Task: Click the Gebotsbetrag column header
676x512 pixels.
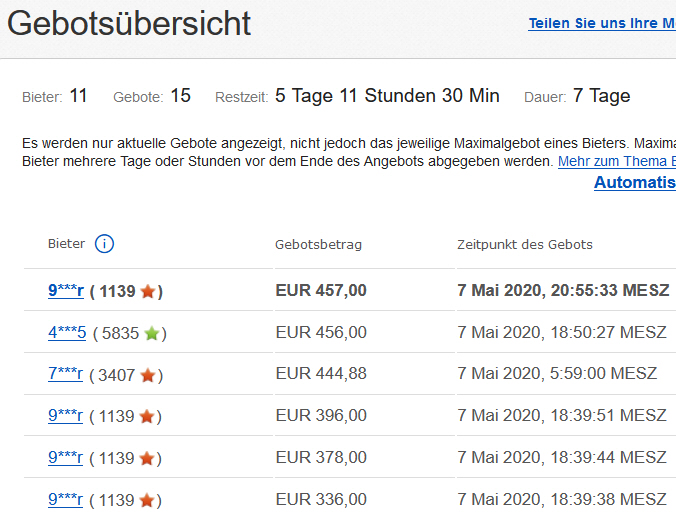Action: pyautogui.click(x=318, y=244)
